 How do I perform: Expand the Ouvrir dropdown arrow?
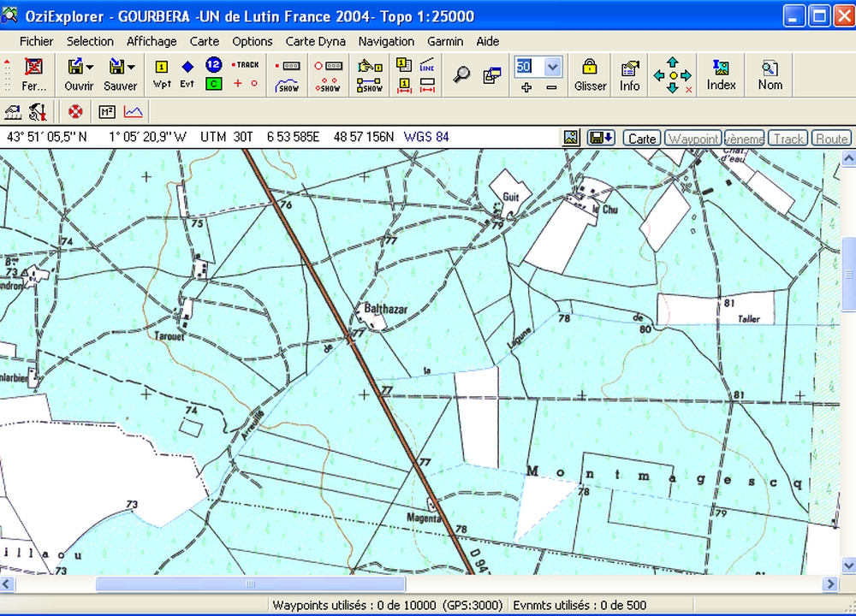(90, 67)
